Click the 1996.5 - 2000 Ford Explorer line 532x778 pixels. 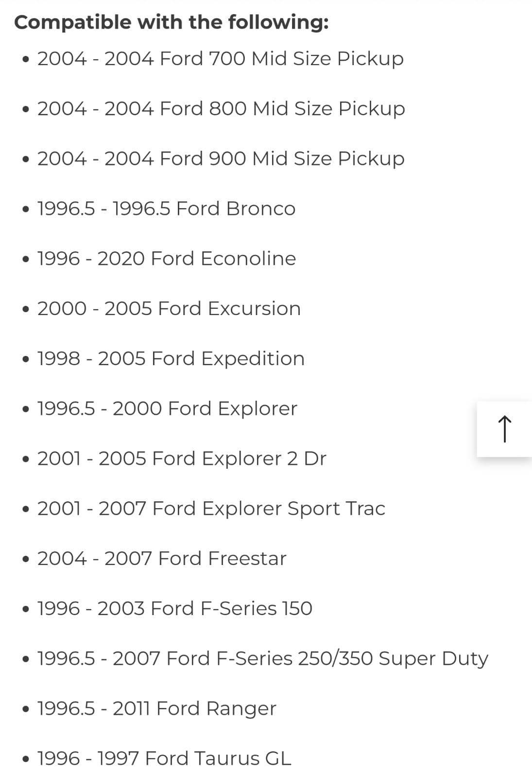(x=167, y=409)
